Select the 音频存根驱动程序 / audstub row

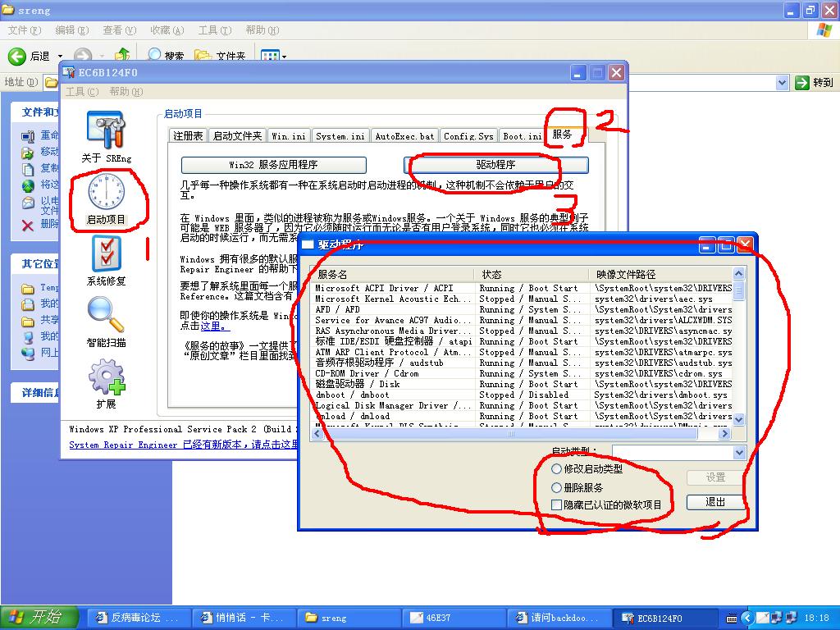tap(523, 363)
